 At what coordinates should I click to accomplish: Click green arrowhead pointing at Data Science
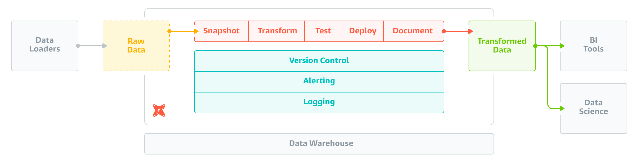click(x=562, y=108)
